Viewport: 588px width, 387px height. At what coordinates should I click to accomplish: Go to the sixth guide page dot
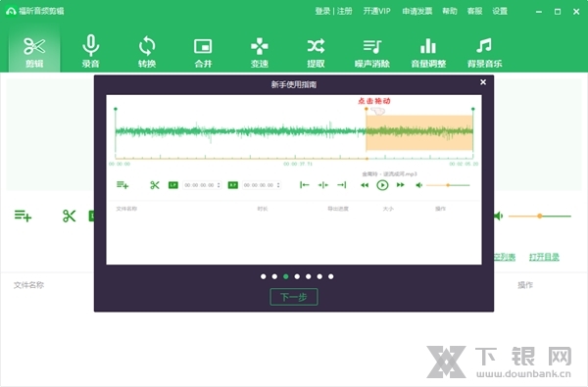pos(319,276)
